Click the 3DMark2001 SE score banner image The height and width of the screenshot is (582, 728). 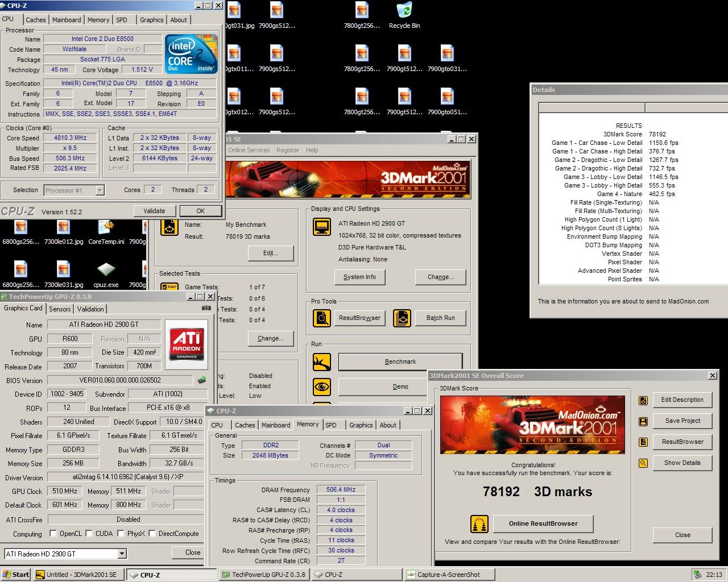(532, 424)
